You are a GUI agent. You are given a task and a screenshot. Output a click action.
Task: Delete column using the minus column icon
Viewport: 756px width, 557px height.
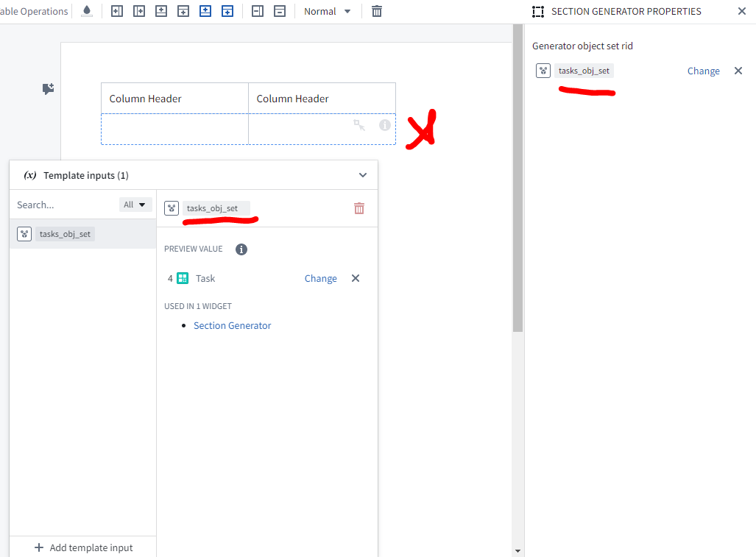pyautogui.click(x=258, y=11)
